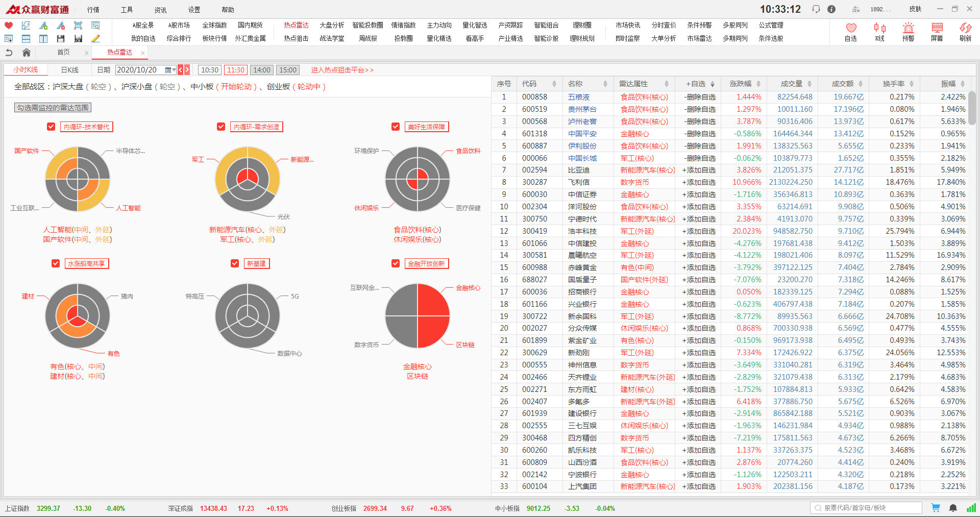Click 删除自选 for 五粮液 row
The height and width of the screenshot is (518, 980).
[700, 97]
